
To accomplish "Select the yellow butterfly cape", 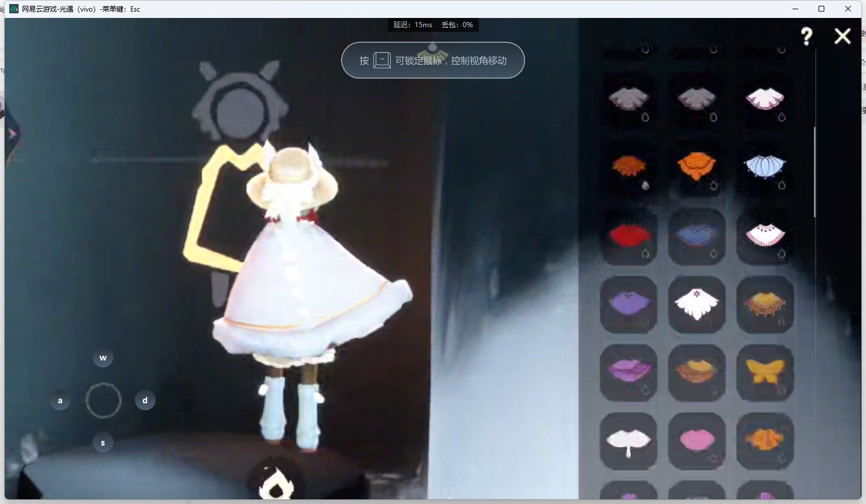I will click(765, 373).
